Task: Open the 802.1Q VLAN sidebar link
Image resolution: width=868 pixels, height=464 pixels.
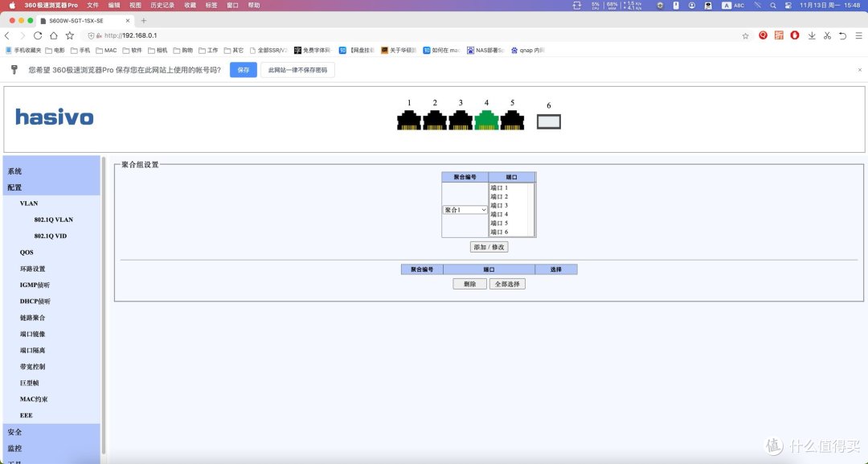Action: [53, 220]
